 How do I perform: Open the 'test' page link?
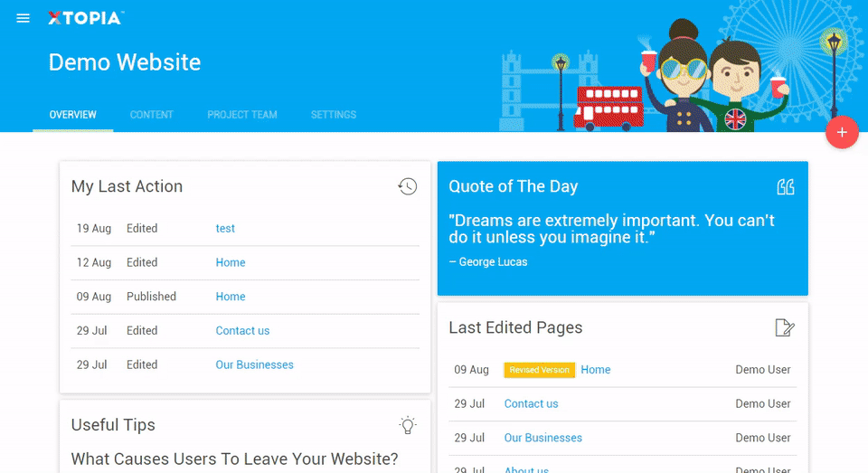(225, 229)
